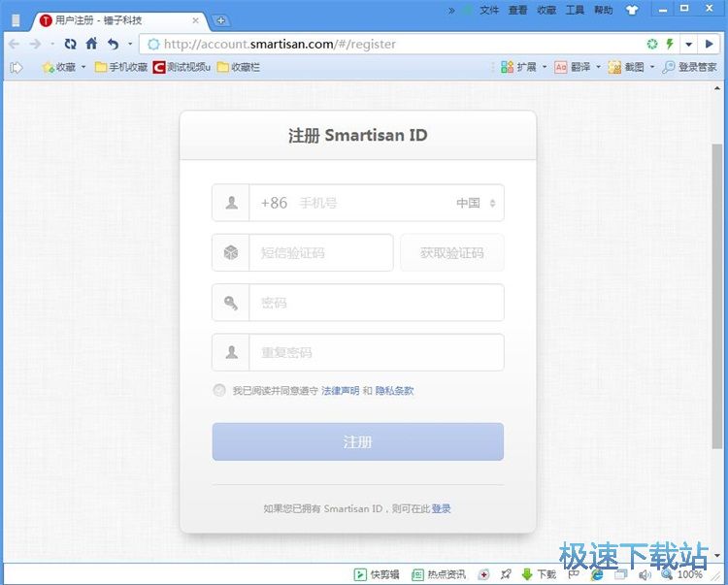Open 快剪辑 in status bar
728x585 pixels.
coord(377,574)
